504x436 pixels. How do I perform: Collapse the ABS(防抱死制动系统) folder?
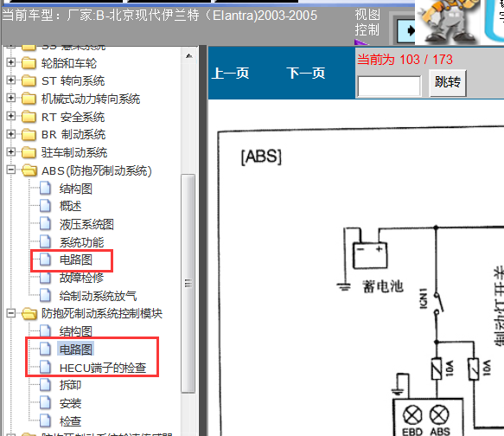[x=11, y=170]
